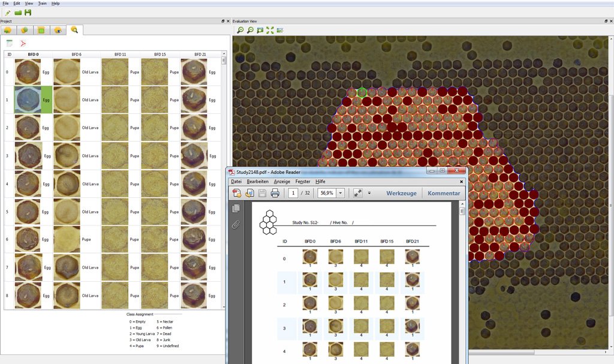Screen dimensions: 614x364
Task: Show page thumbnails panel in Adobe Reader
Action: 236,208
